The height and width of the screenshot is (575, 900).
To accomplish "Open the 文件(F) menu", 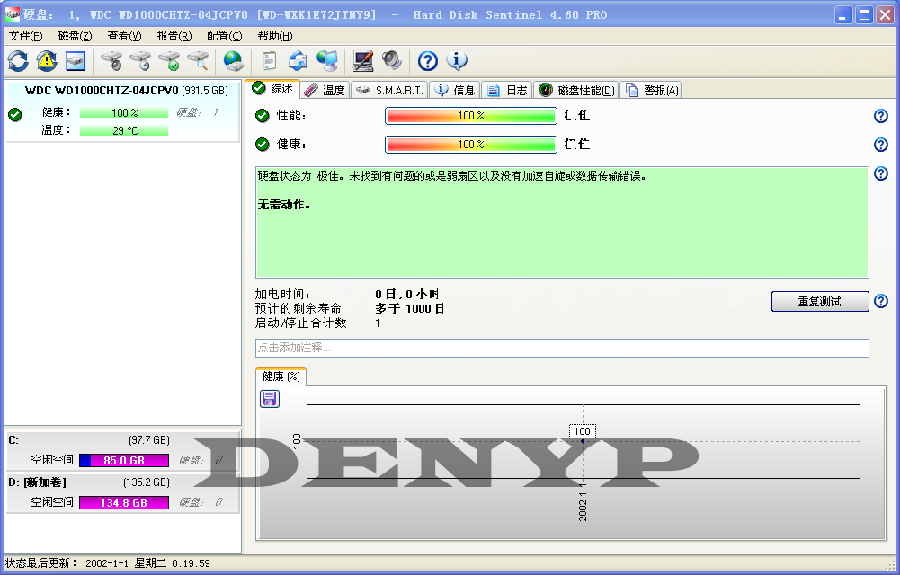I will (x=25, y=36).
